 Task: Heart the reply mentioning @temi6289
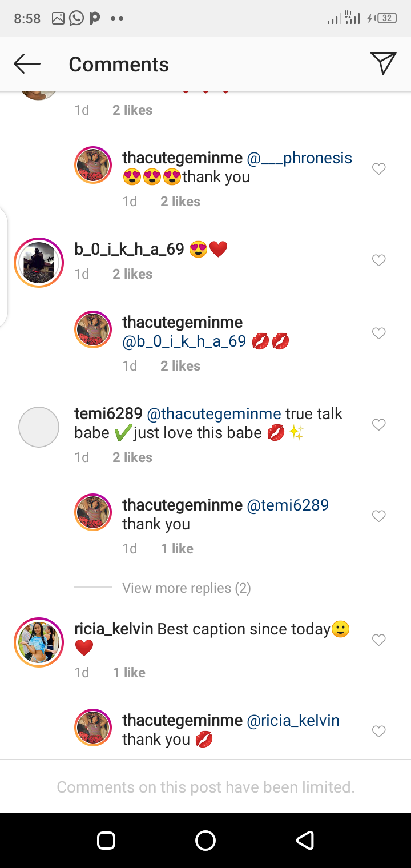378,516
